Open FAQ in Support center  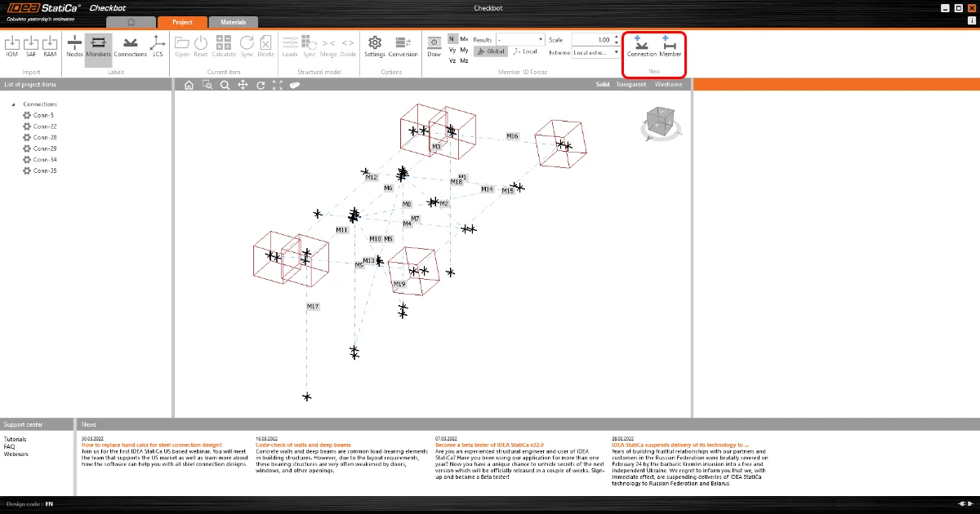click(9, 446)
